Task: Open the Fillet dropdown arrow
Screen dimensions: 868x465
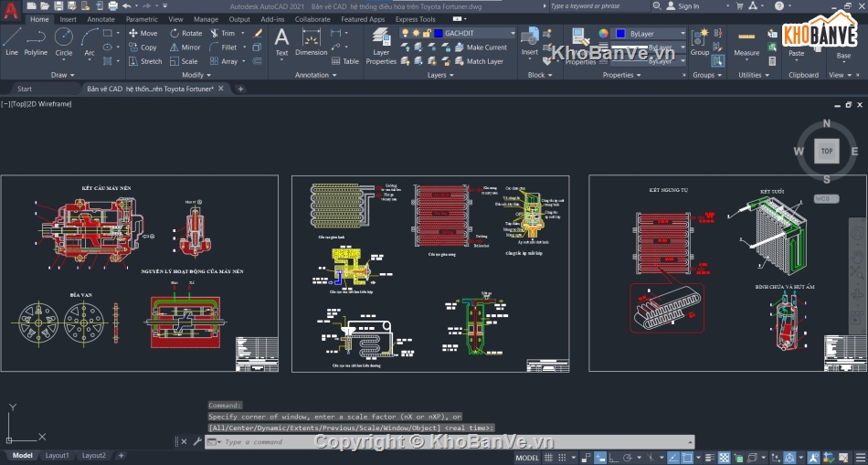Action: pos(243,48)
